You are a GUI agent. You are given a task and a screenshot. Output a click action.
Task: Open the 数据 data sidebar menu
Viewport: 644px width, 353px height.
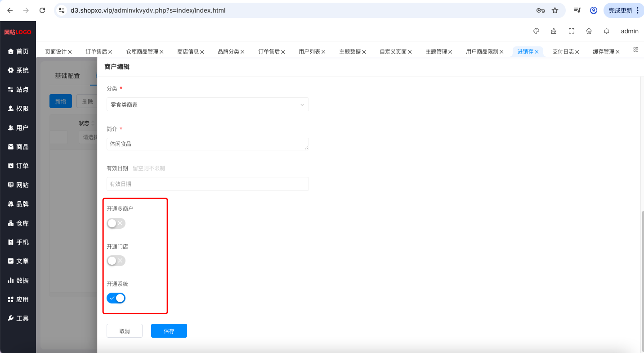18,281
